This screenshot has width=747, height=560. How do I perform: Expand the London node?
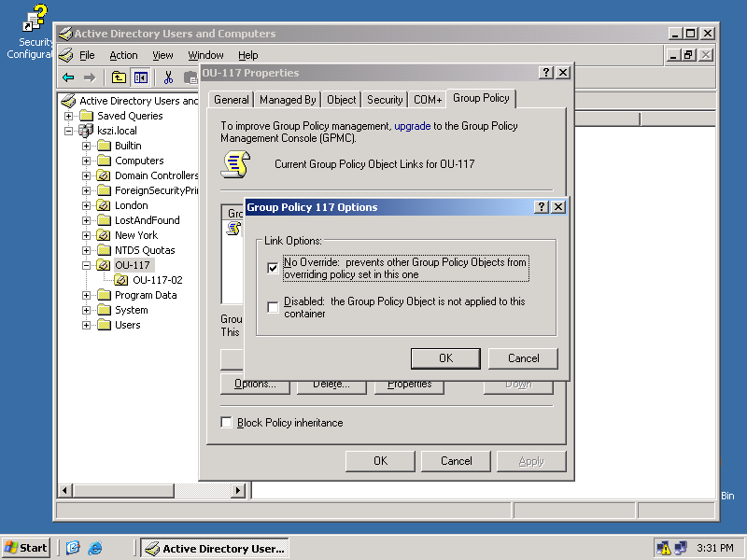86,205
